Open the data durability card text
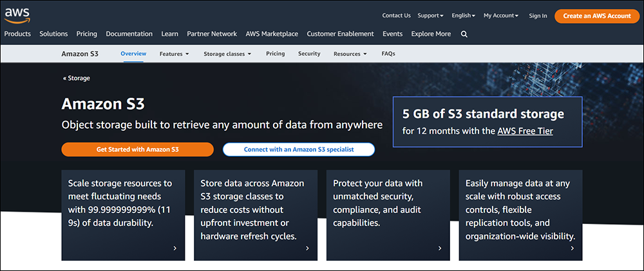The image size is (644, 271). click(x=120, y=203)
